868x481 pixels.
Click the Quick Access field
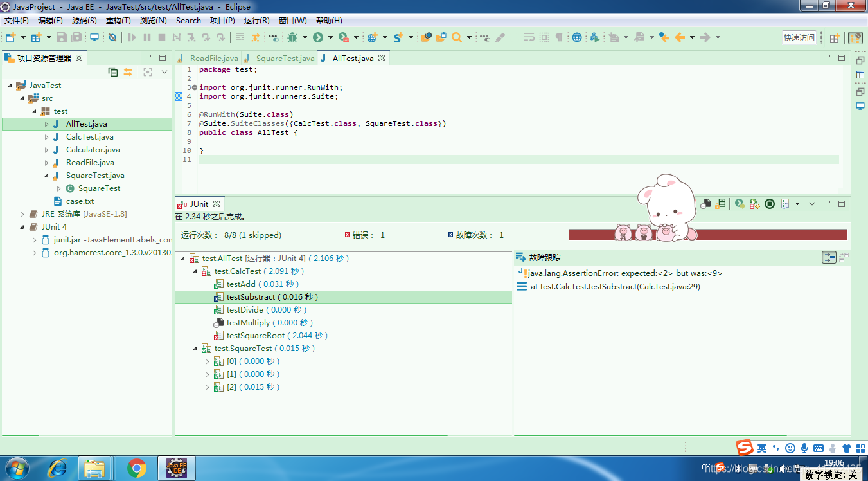799,37
